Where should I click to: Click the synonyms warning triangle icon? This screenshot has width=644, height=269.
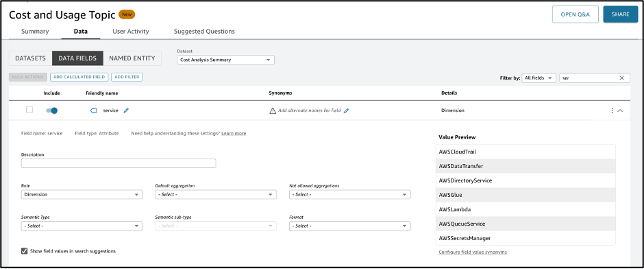(x=272, y=110)
